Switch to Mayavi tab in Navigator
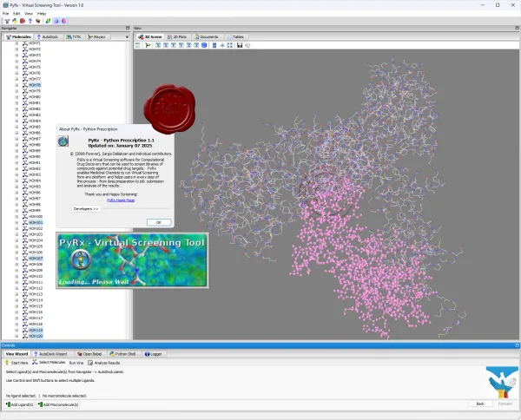Viewport: 521px width, 420px height. coord(96,36)
